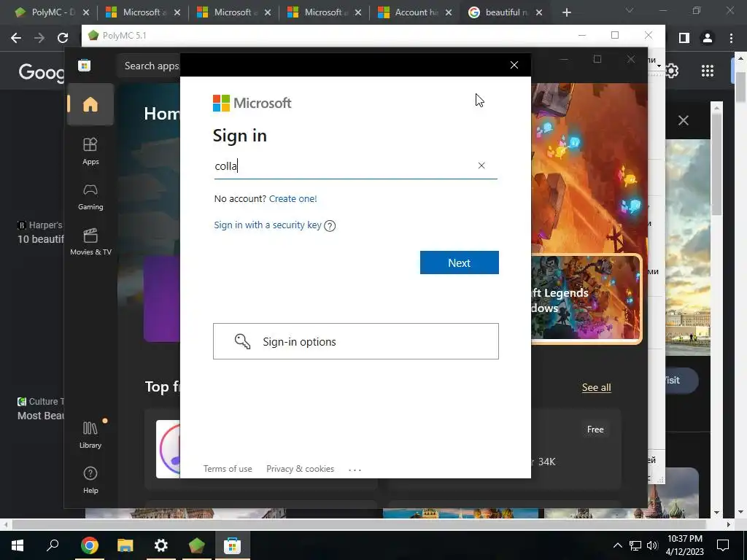The image size is (747, 560).
Task: Click Next in Sign in dialog
Action: (460, 262)
